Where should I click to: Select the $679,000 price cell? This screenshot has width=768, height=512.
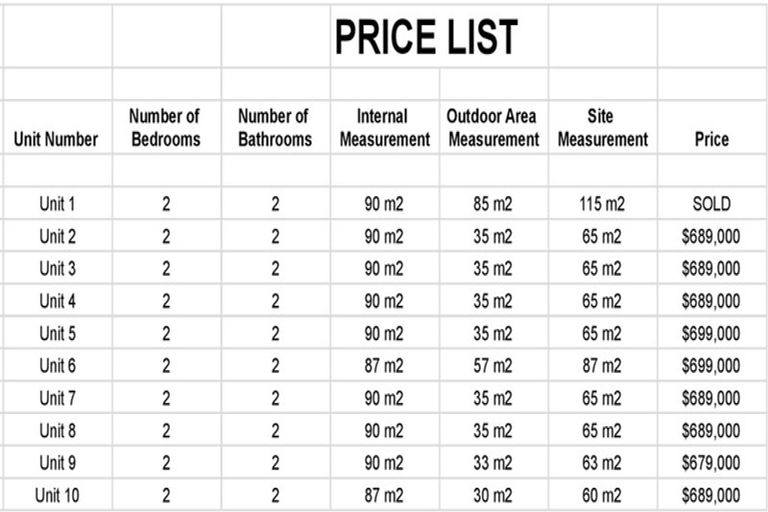[711, 463]
